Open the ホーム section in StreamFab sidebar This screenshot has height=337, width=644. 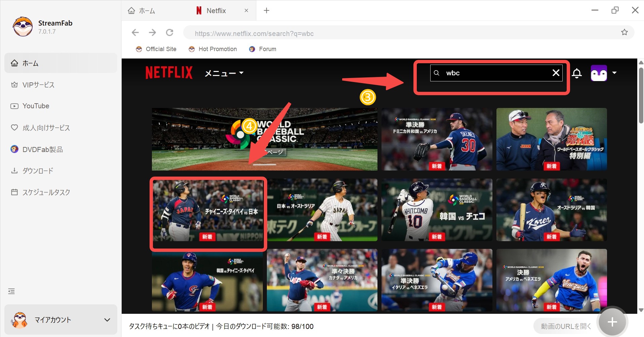(x=30, y=63)
